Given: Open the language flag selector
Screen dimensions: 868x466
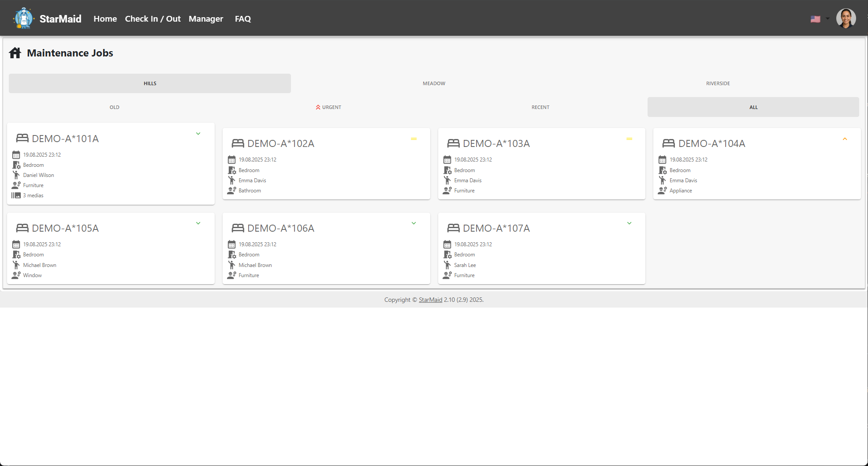Looking at the screenshot, I should coord(820,19).
